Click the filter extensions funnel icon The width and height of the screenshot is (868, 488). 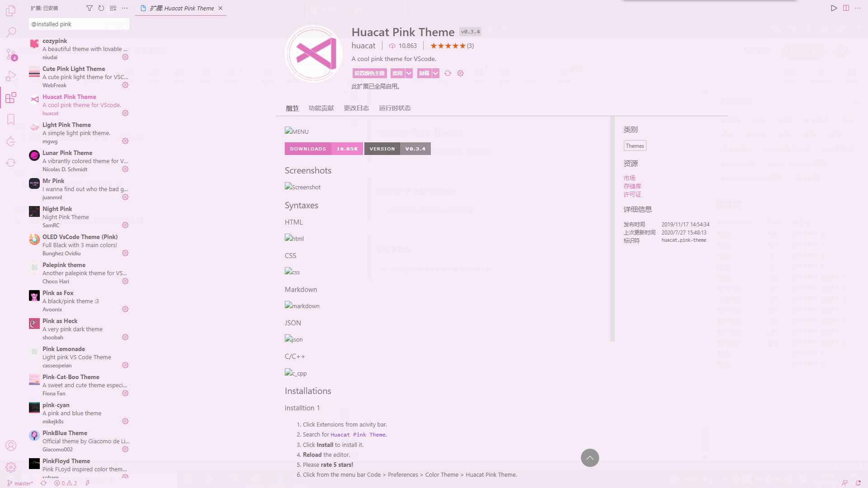[x=90, y=8]
